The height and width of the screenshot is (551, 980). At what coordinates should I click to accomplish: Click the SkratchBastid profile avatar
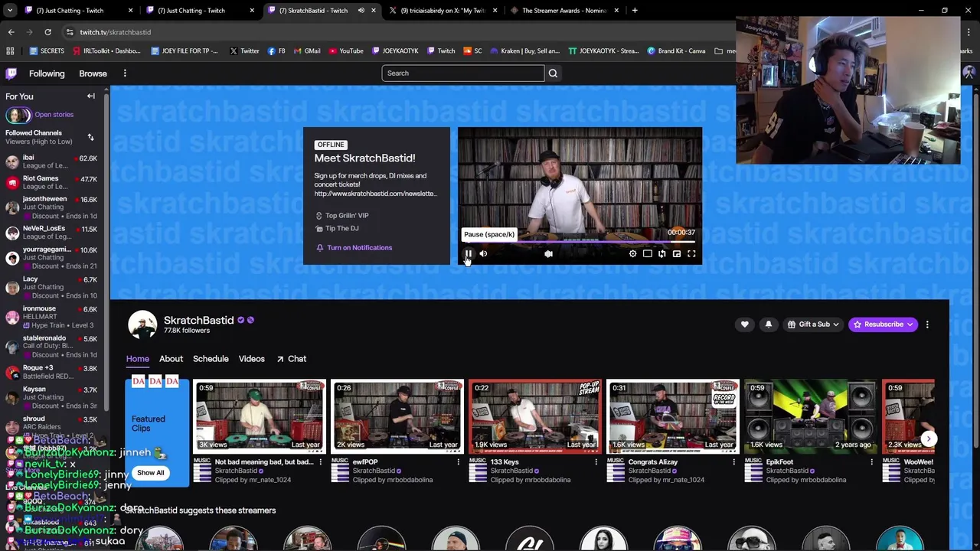142,324
